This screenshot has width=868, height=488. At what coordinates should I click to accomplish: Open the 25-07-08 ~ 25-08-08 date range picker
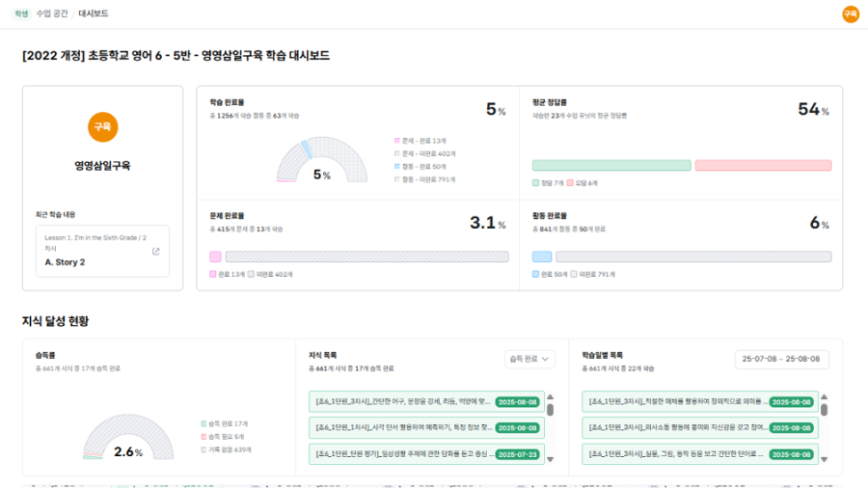click(x=781, y=359)
